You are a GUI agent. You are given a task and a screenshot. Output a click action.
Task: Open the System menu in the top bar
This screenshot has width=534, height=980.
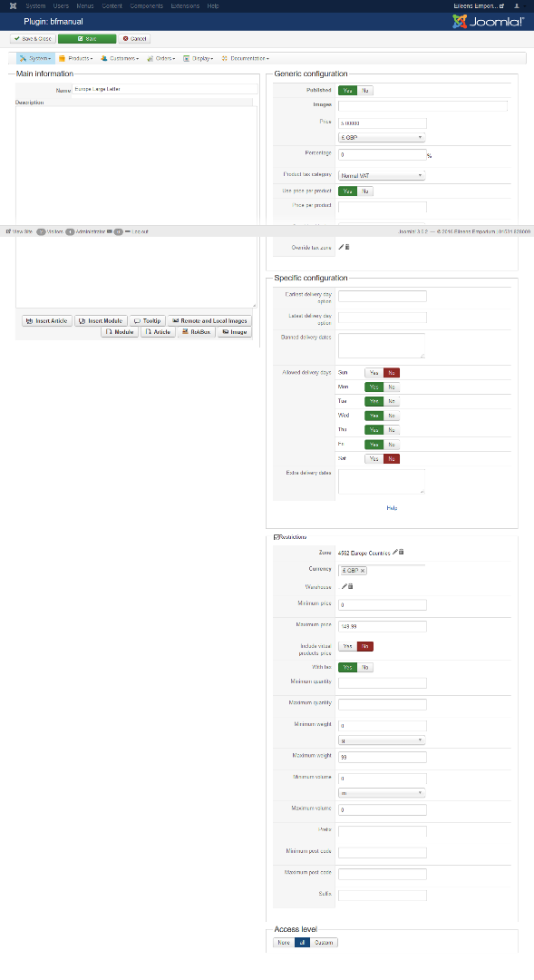(x=35, y=5)
